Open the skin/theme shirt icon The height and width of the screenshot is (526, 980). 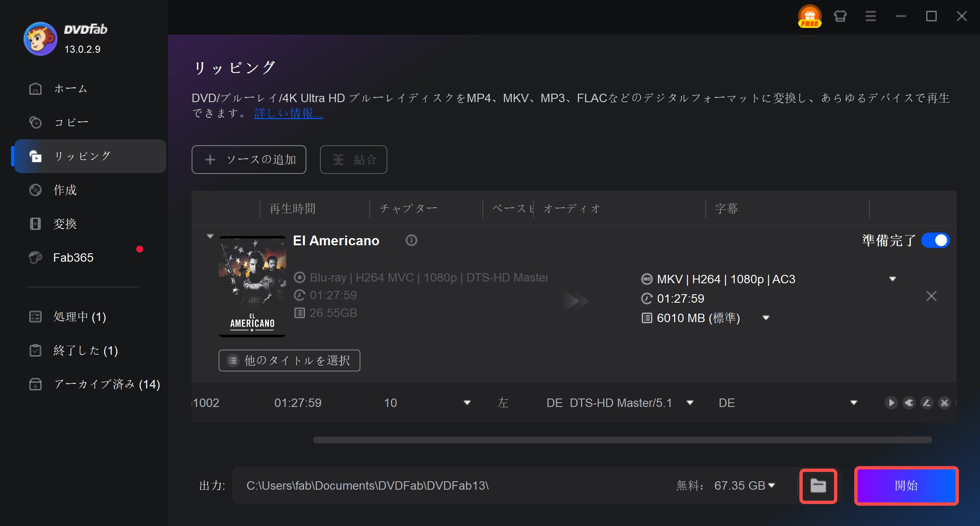(840, 16)
